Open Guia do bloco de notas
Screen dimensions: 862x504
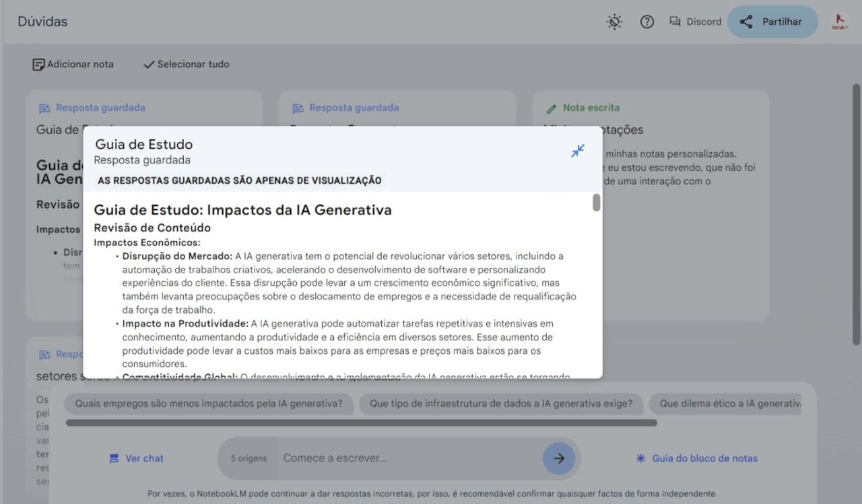point(697,458)
